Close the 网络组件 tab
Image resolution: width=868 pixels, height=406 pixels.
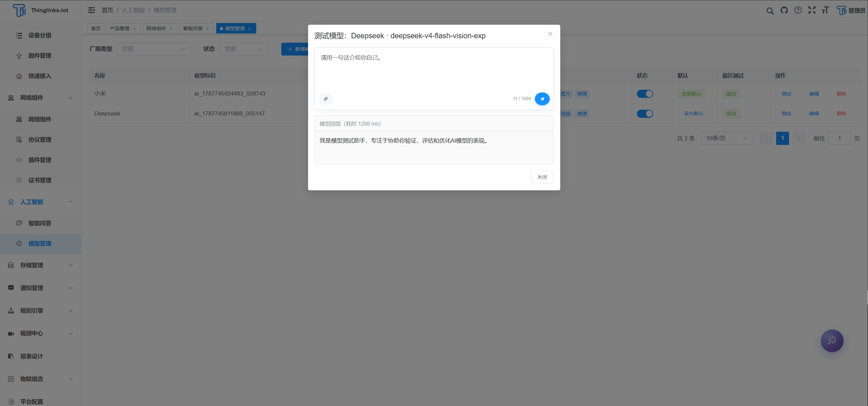pos(171,29)
